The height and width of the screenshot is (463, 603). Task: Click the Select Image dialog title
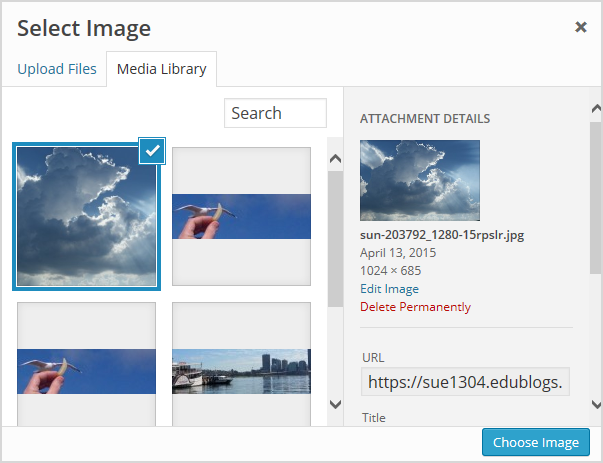point(84,28)
